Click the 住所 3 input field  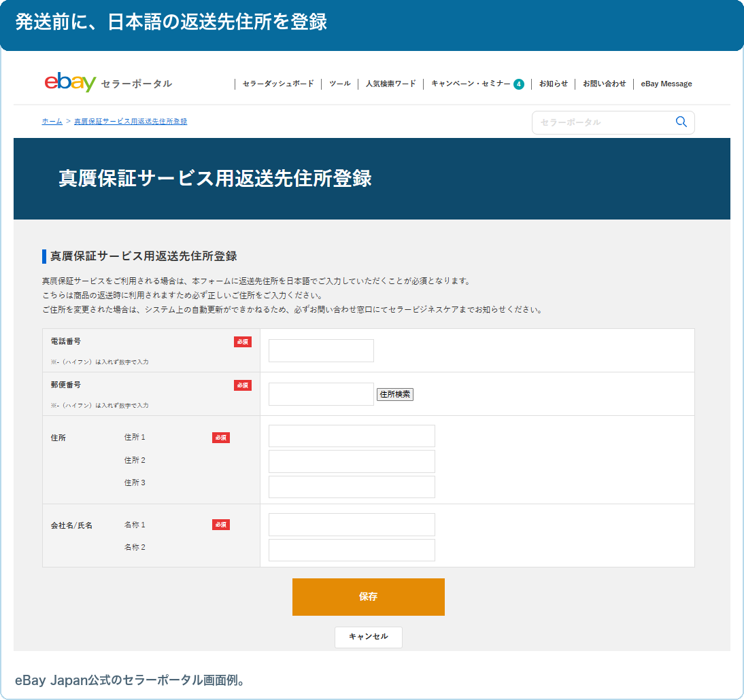[352, 487]
